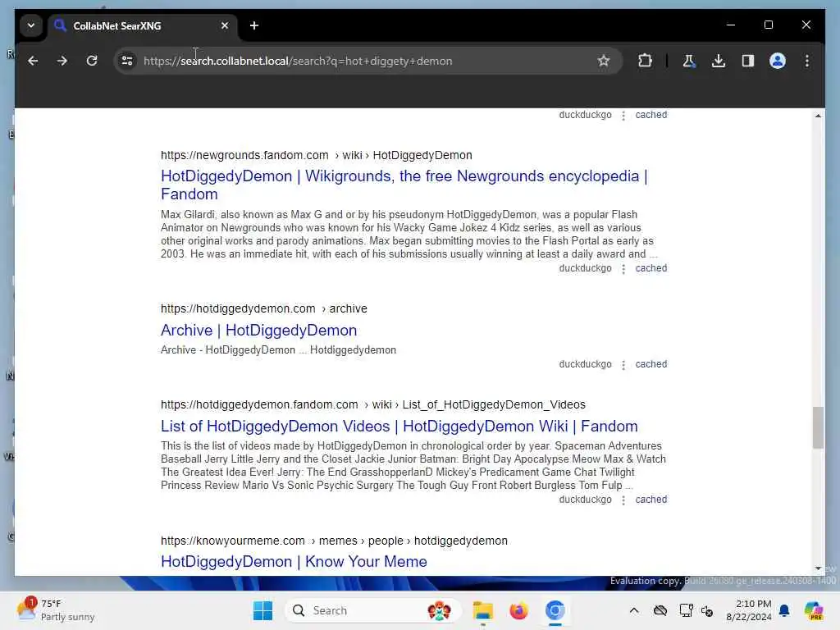Image resolution: width=840 pixels, height=630 pixels.
Task: Open List of HotDiggedyDemon Videos result
Action: [x=399, y=427]
